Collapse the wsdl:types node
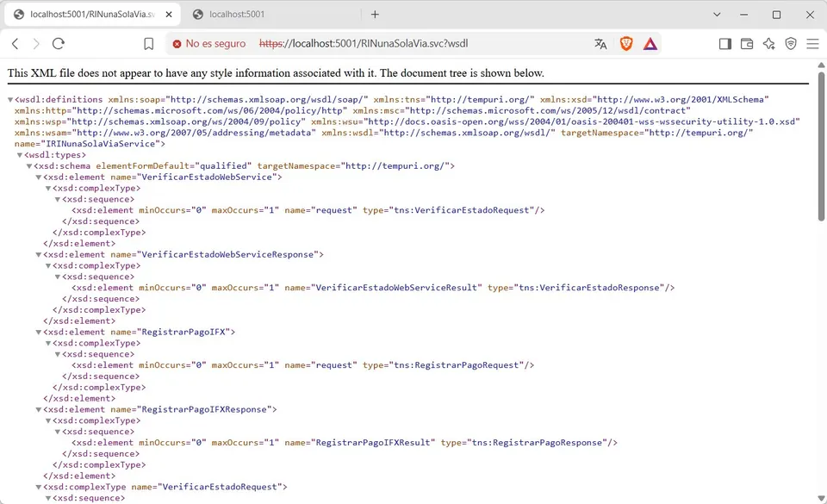The width and height of the screenshot is (827, 504). (20, 155)
